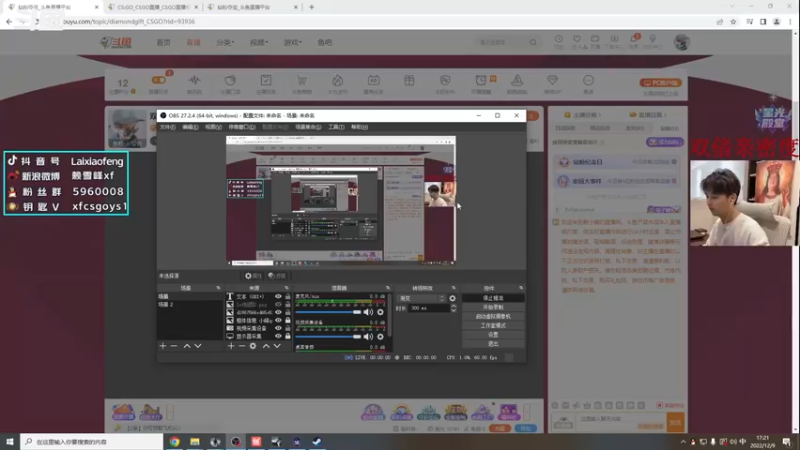Open File Explorer from the taskbar

[195, 442]
